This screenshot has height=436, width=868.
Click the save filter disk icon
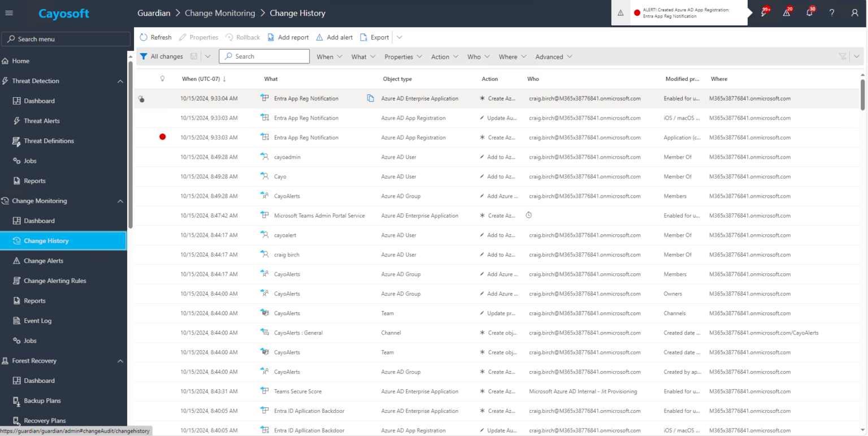[194, 56]
